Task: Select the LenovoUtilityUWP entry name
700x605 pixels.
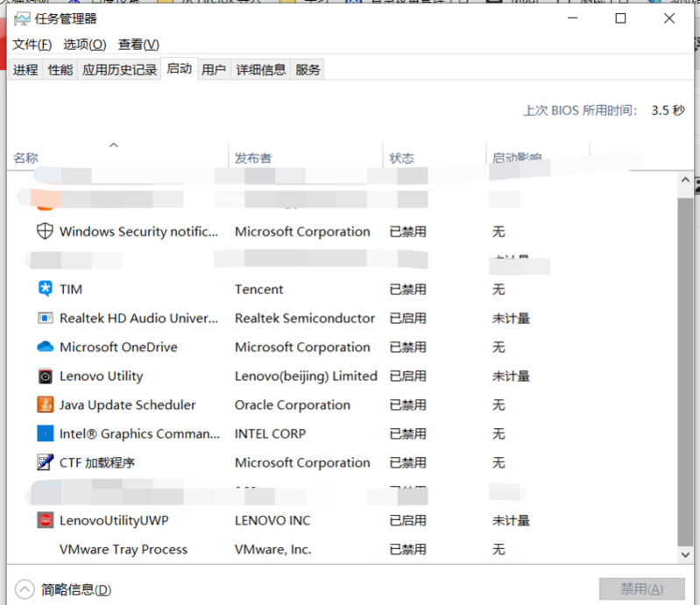Action: 114,520
